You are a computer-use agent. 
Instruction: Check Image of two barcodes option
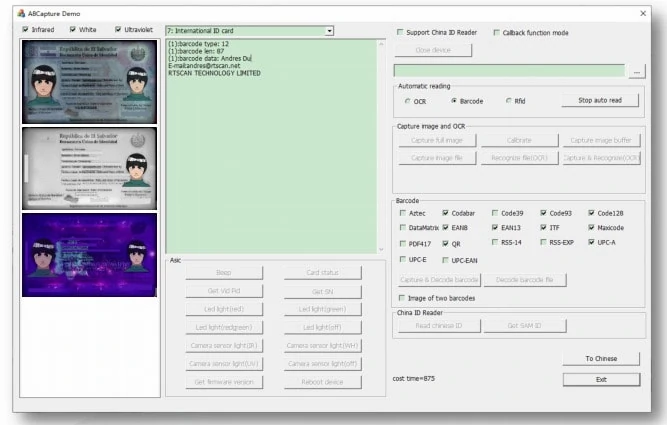tap(401, 298)
